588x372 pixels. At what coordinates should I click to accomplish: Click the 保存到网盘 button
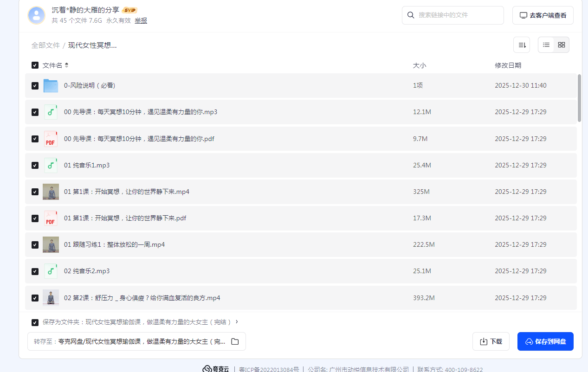[x=545, y=341]
